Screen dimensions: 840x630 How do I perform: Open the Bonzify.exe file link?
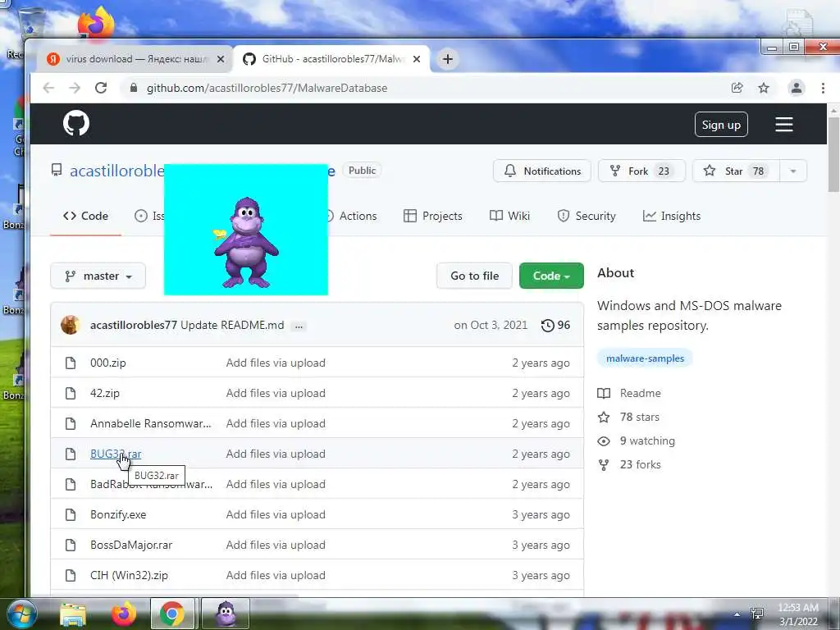(x=118, y=514)
